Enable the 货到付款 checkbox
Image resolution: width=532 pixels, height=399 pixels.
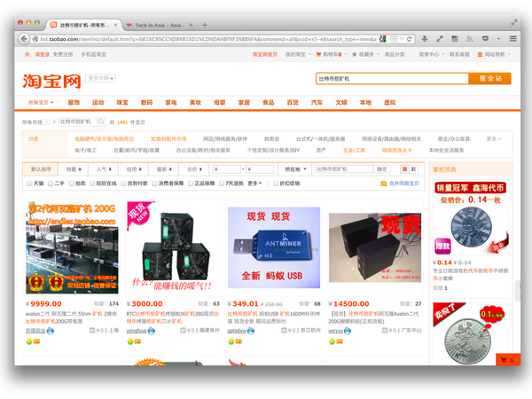point(123,184)
